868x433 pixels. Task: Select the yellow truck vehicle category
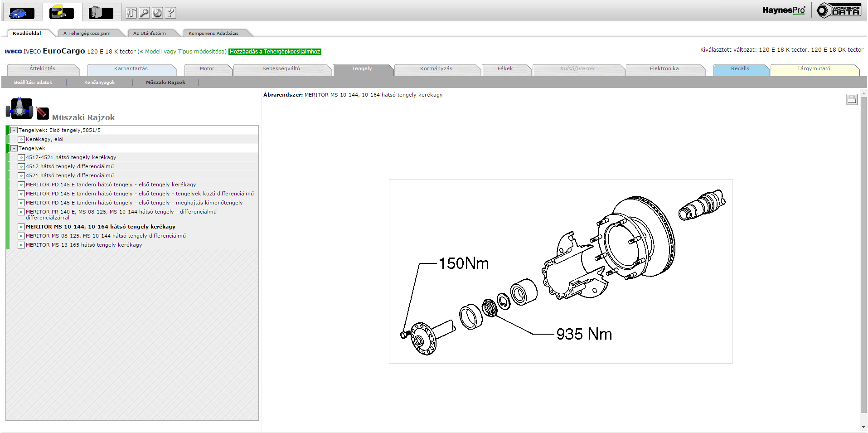[62, 12]
